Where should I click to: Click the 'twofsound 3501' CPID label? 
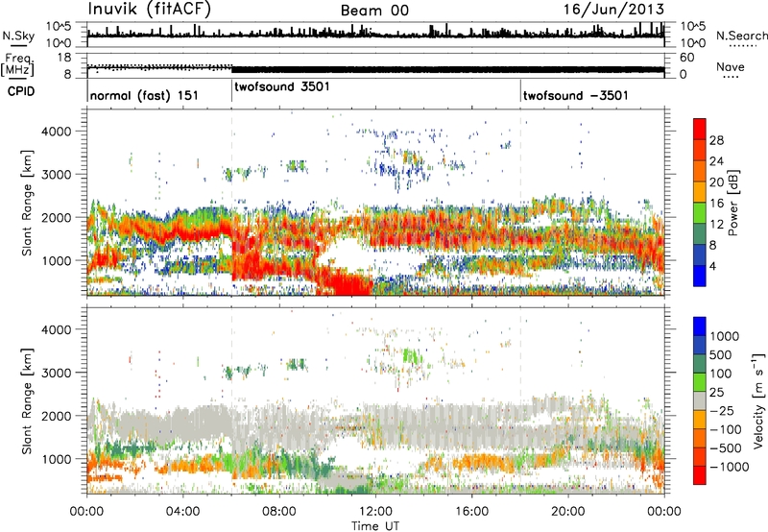282,87
